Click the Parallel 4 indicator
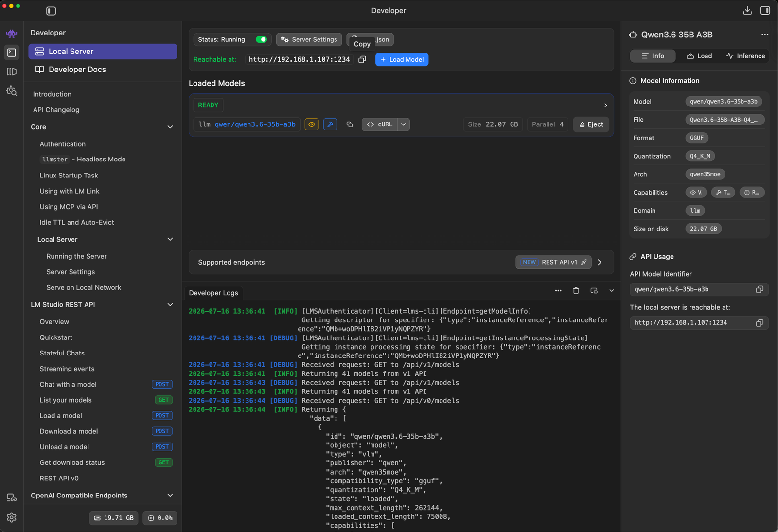This screenshot has width=778, height=532. [548, 124]
